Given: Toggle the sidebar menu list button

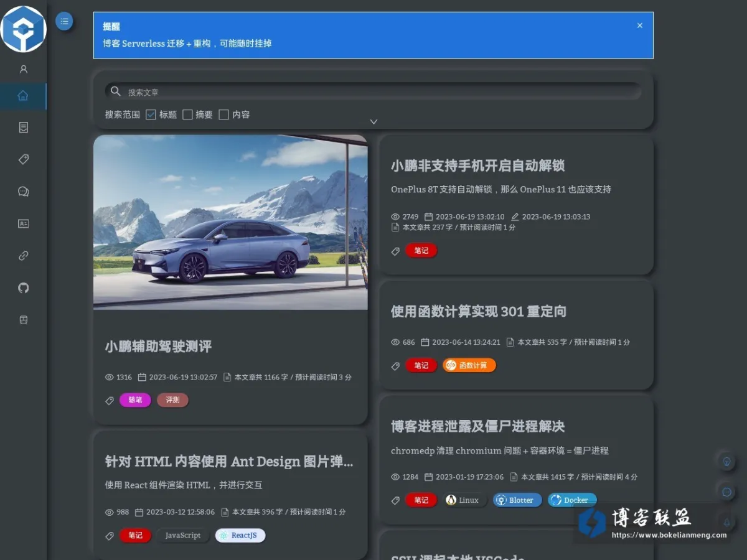Looking at the screenshot, I should [64, 21].
